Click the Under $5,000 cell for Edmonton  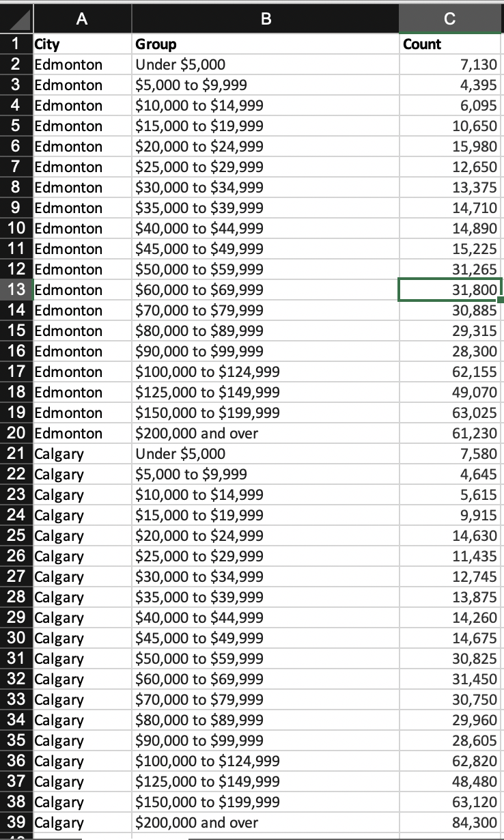point(265,64)
